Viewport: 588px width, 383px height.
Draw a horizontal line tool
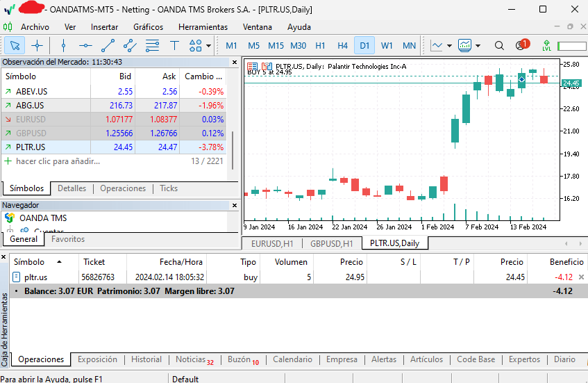[x=85, y=46]
